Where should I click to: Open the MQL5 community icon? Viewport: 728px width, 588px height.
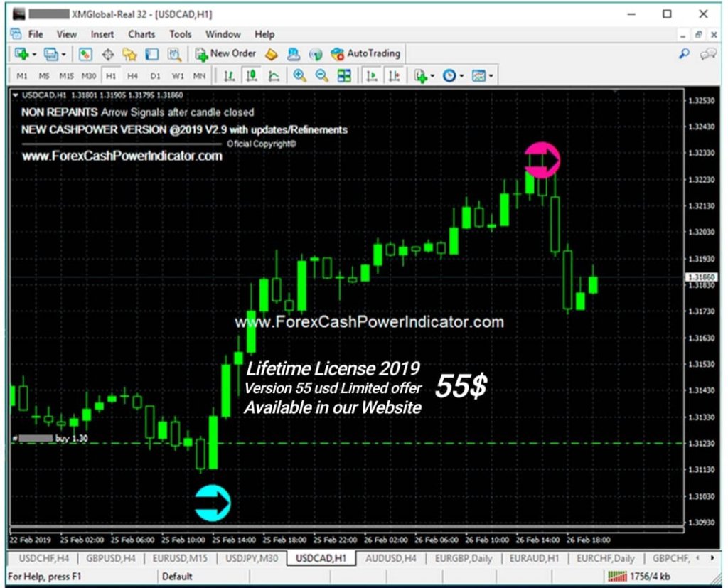(294, 54)
